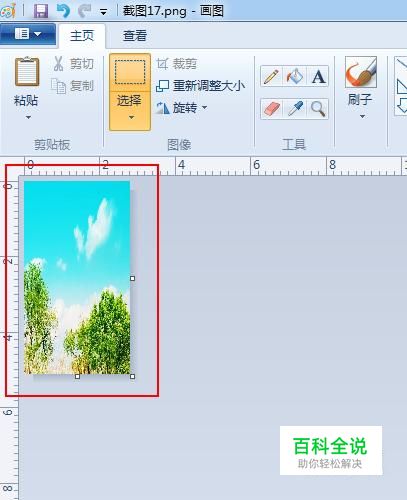Select the Eraser tool
407x500 pixels.
tap(271, 109)
